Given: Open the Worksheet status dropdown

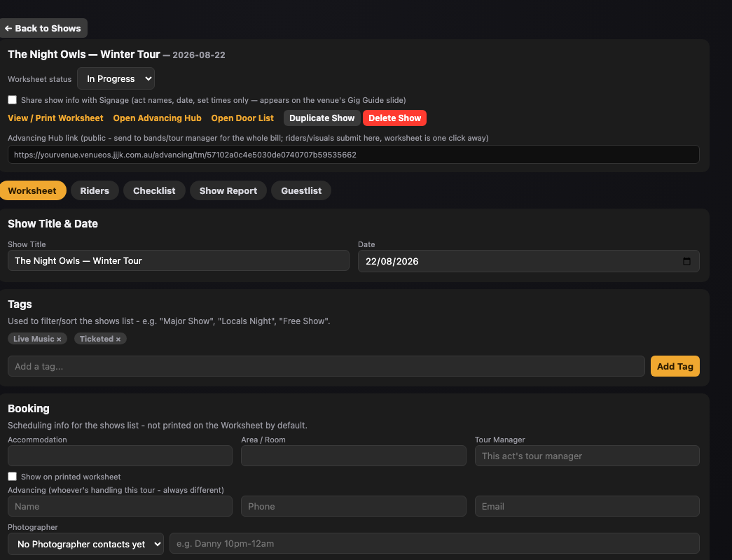Looking at the screenshot, I should click(116, 78).
